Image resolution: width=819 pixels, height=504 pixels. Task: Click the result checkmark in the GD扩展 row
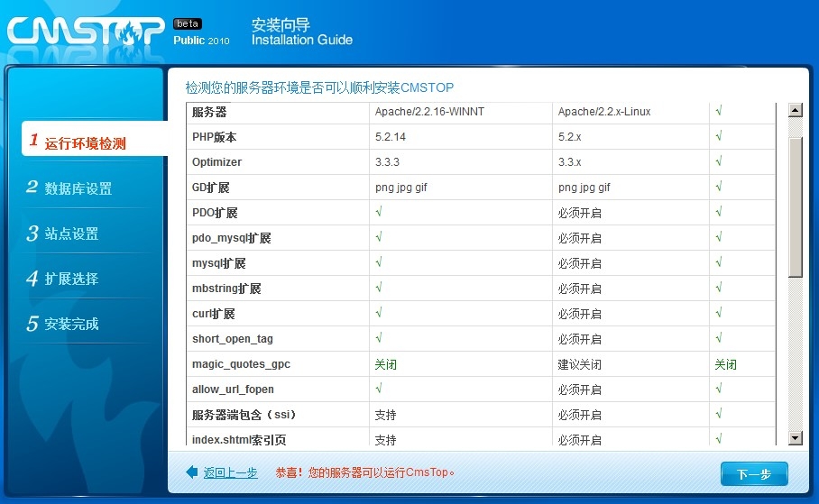719,187
